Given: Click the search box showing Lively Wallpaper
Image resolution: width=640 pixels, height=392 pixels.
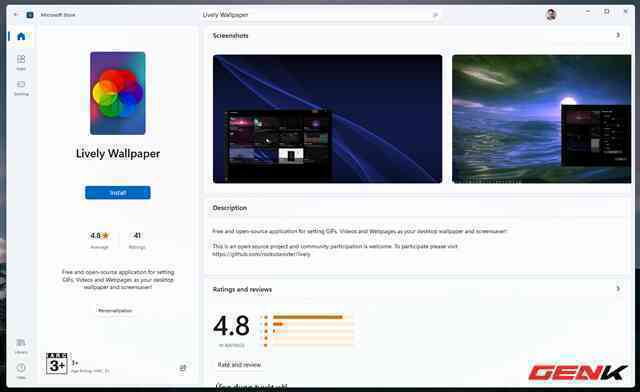Looking at the screenshot, I should (x=320, y=15).
